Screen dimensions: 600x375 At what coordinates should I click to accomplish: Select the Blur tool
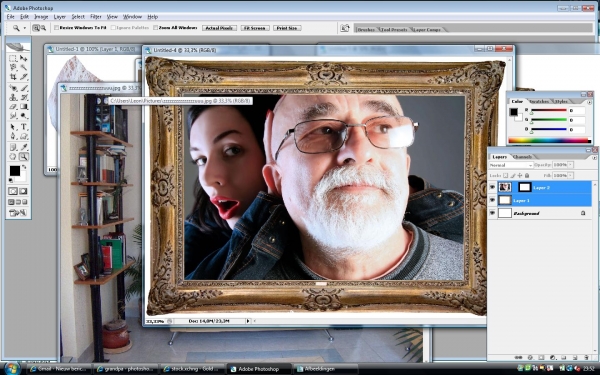pyautogui.click(x=13, y=115)
